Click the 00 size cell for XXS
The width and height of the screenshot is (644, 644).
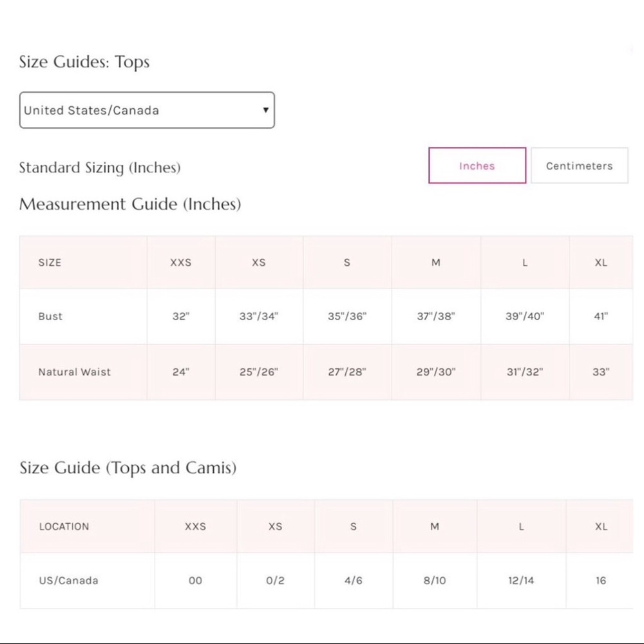(x=195, y=580)
